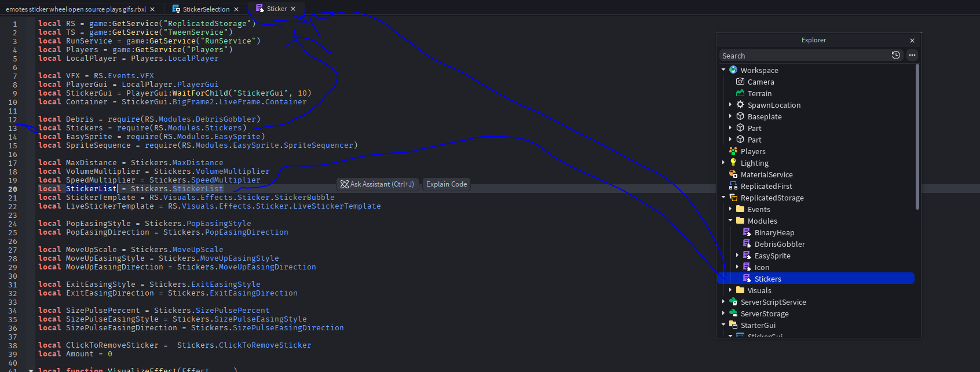
Task: Collapse the Modules folder
Action: tap(730, 221)
